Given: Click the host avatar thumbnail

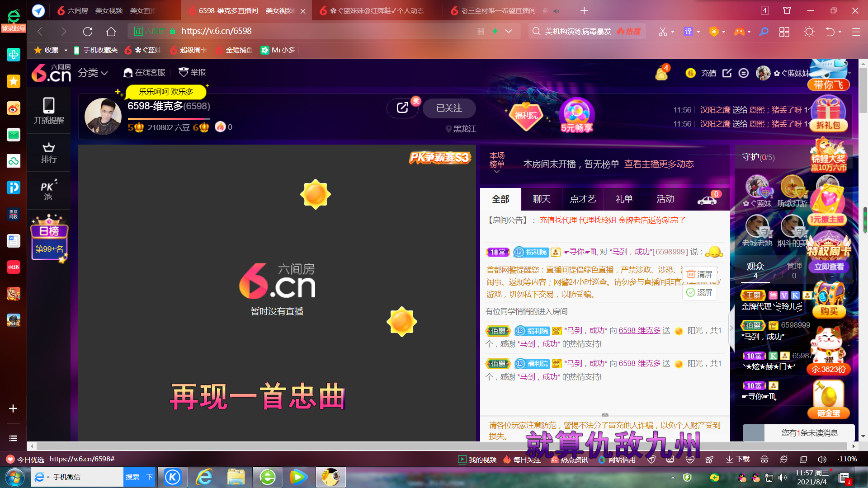Looking at the screenshot, I should click(x=103, y=116).
